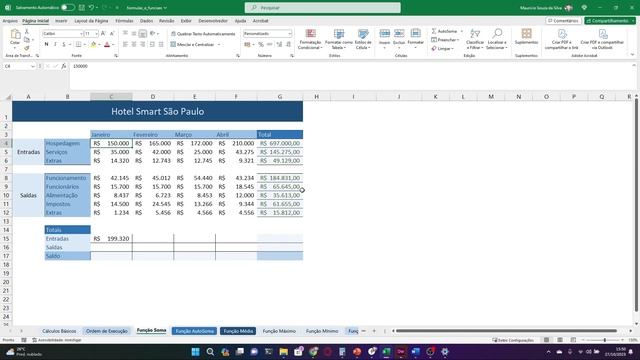Click the AutoSoma button
The height and width of the screenshot is (360, 640).
(x=444, y=31)
